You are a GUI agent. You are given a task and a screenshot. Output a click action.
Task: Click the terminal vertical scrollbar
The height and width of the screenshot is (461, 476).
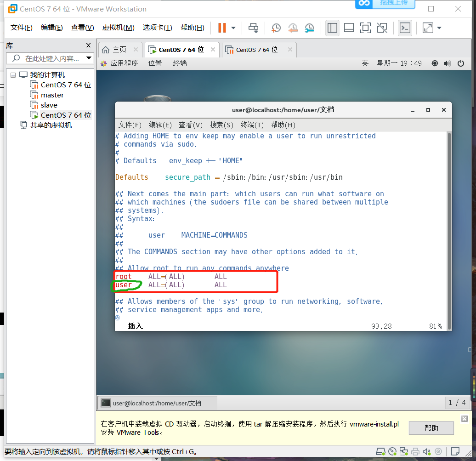pyautogui.click(x=449, y=231)
